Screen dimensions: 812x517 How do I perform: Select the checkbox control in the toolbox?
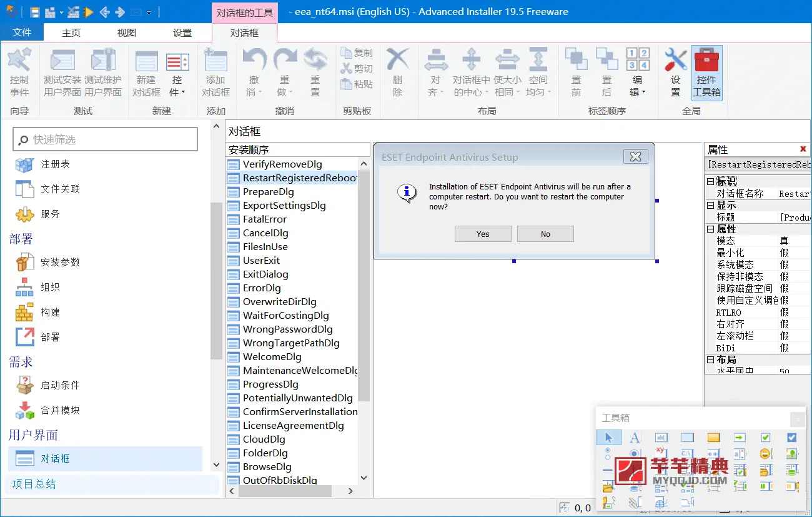[765, 437]
